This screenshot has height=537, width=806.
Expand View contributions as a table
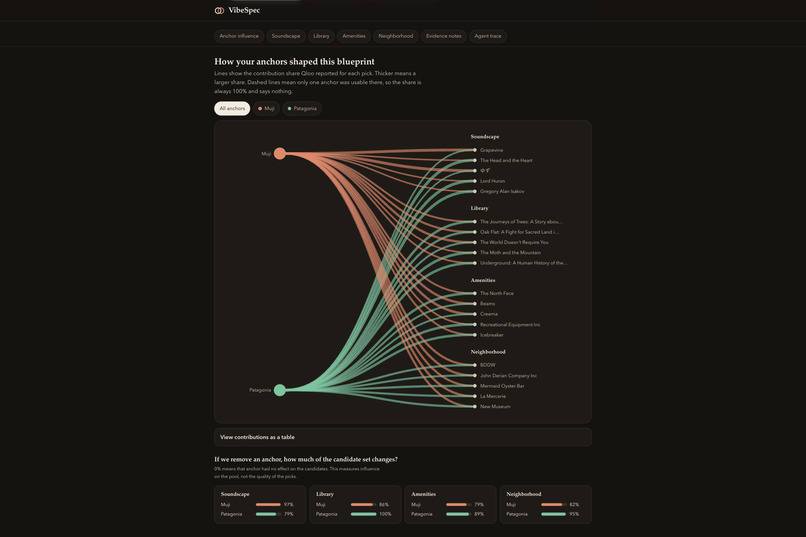(x=402, y=437)
